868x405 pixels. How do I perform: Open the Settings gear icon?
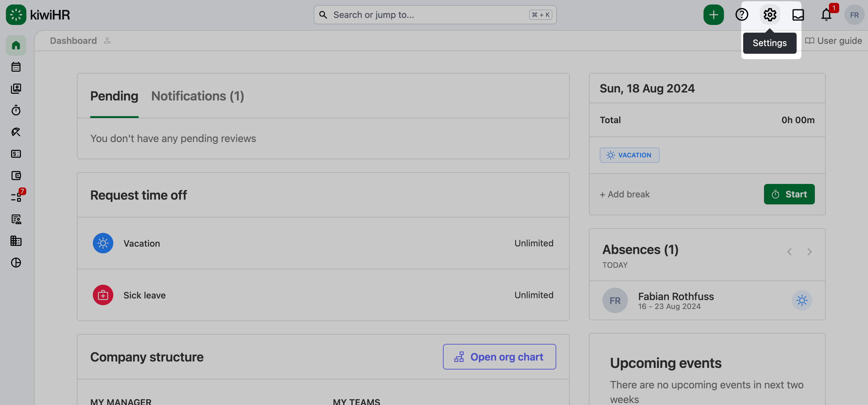[x=770, y=15]
